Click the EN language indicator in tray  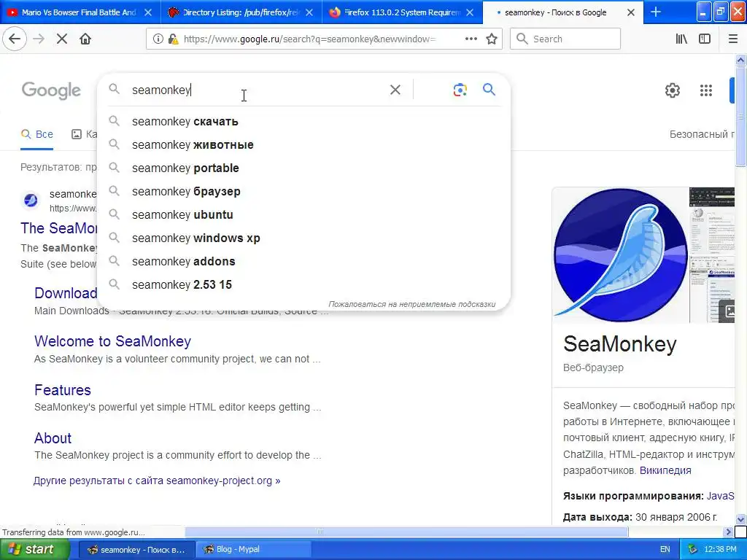pyautogui.click(x=665, y=550)
